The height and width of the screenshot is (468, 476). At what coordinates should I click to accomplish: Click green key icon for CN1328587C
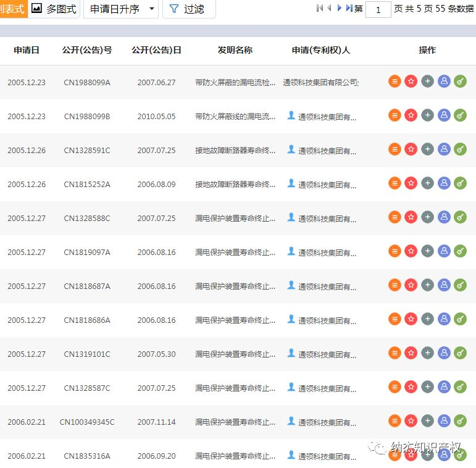click(460, 387)
